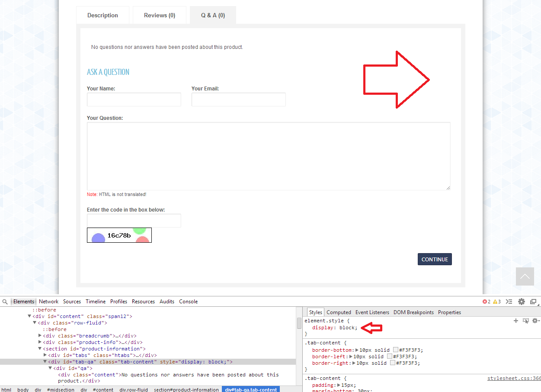Open the DevTools settings gear
The height and width of the screenshot is (392, 541).
[x=522, y=302]
